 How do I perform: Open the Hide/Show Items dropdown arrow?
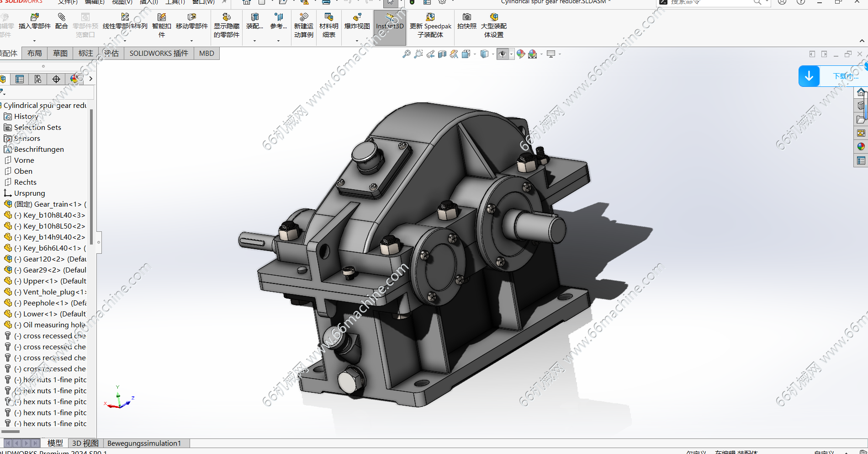click(x=511, y=54)
